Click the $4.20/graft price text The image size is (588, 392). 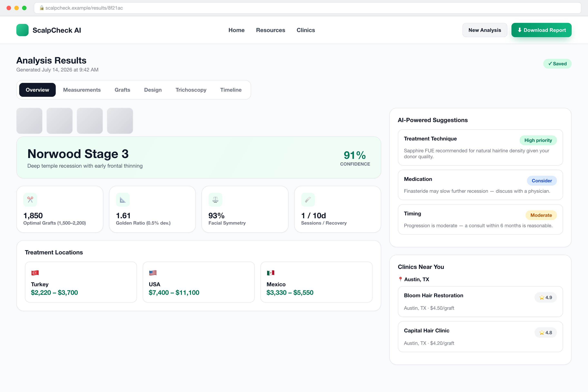coord(442,343)
